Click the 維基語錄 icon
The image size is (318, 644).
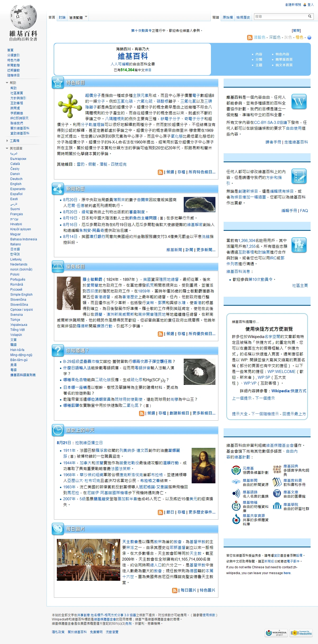pos(236,493)
